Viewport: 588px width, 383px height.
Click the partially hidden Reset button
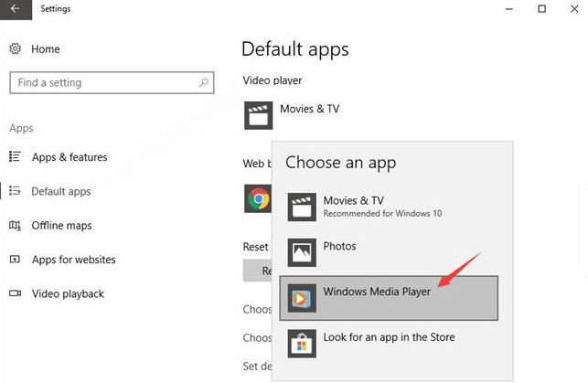click(x=258, y=271)
